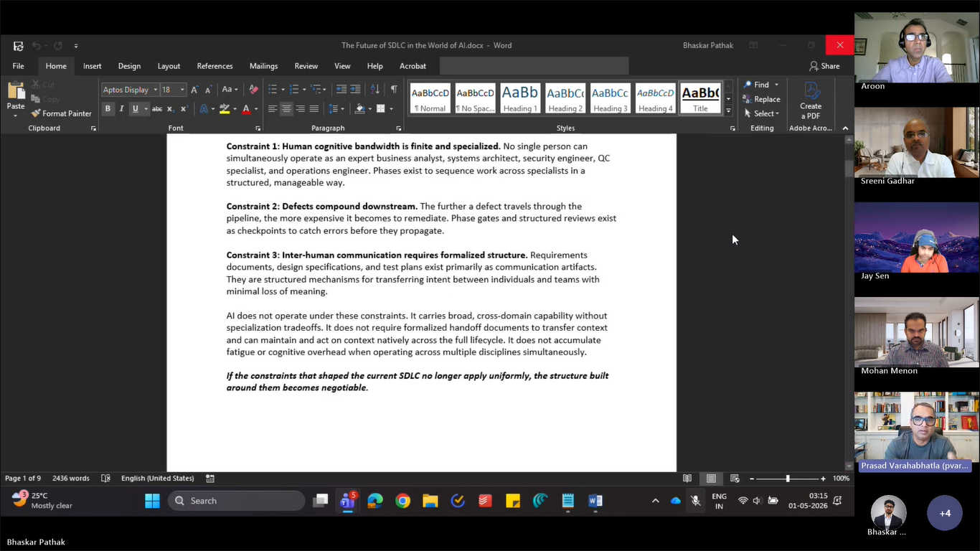Toggle Bold formatting
The image size is (980, 551).
[108, 109]
